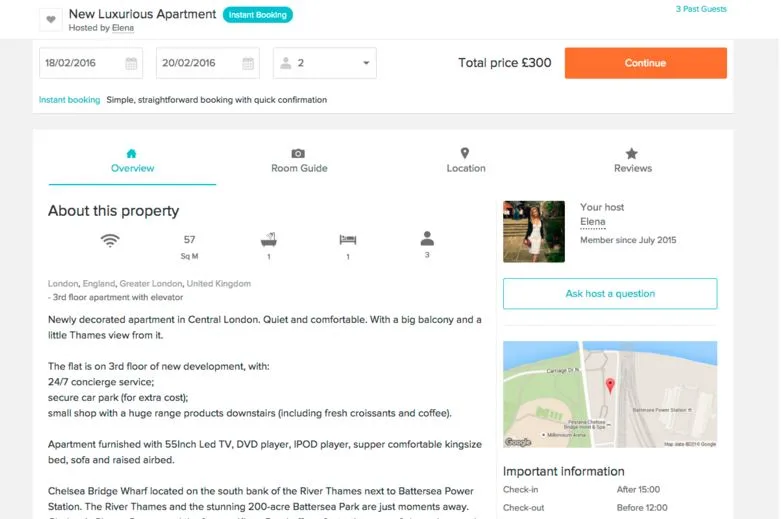Click the Instant Booking badge
The height and width of the screenshot is (519, 781).
(x=258, y=15)
